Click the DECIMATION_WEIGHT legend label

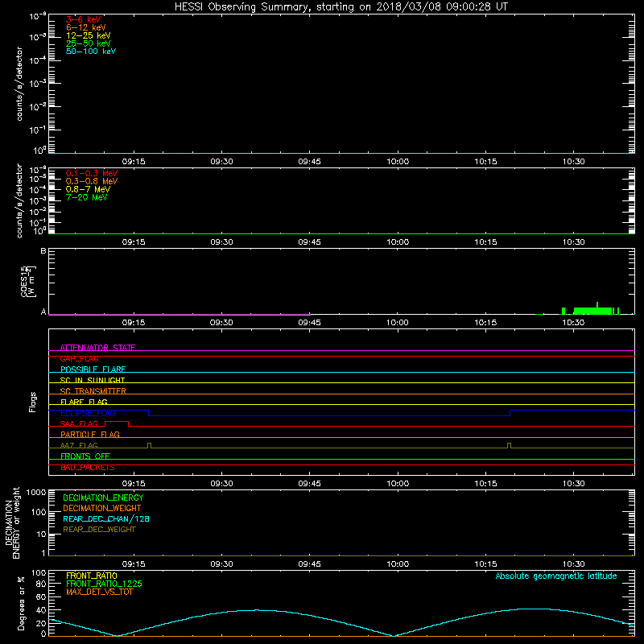click(x=102, y=508)
